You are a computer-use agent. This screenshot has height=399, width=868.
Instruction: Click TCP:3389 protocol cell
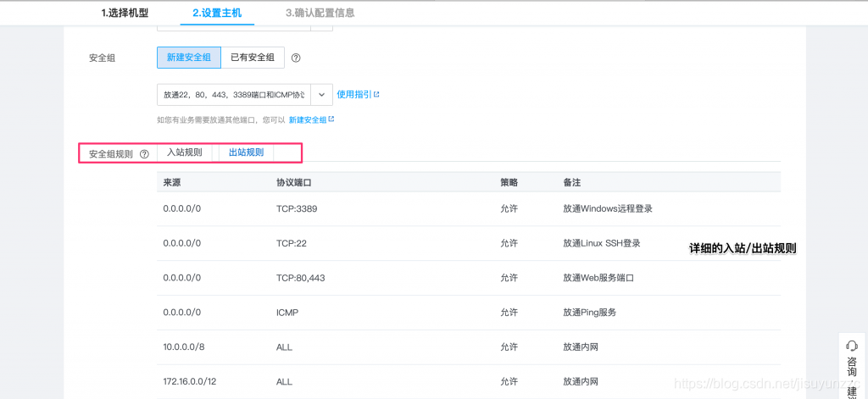point(297,209)
